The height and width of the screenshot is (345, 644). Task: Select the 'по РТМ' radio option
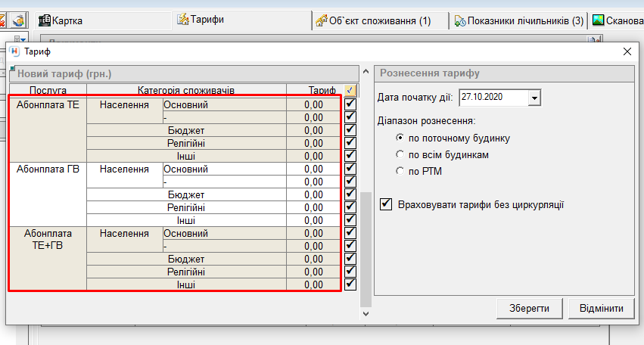[x=400, y=171]
